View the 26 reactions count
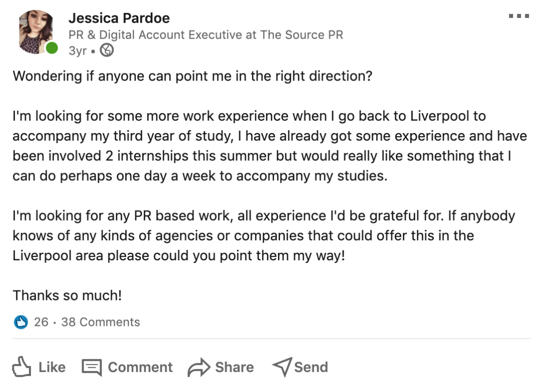 pos(41,322)
